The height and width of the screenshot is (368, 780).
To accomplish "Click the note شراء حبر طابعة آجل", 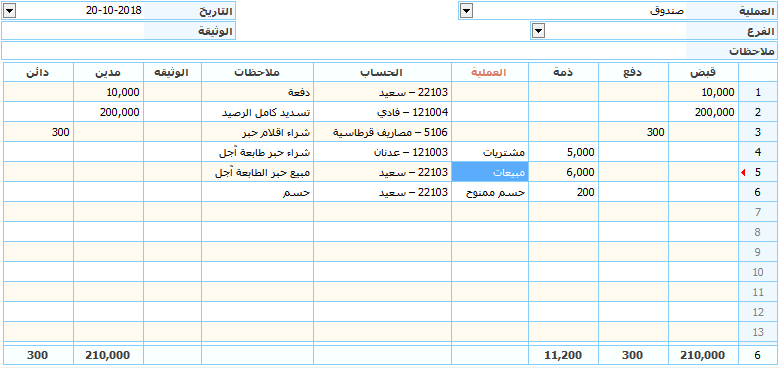I will click(258, 152).
